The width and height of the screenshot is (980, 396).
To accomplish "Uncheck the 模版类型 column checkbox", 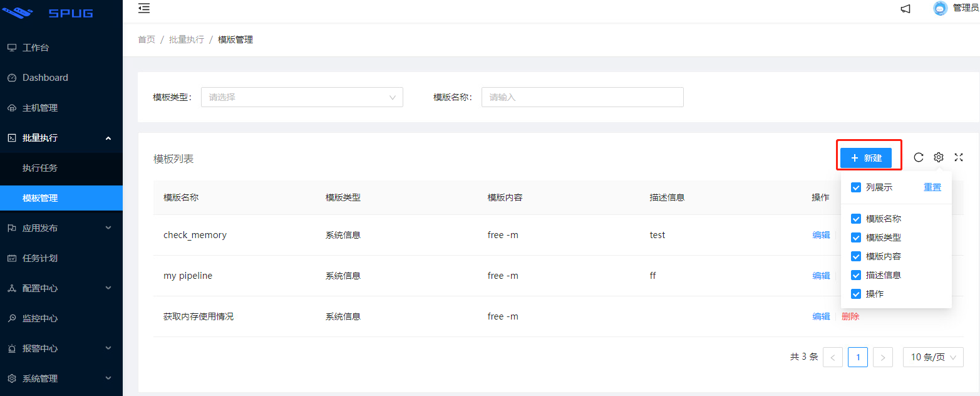I will tap(856, 237).
